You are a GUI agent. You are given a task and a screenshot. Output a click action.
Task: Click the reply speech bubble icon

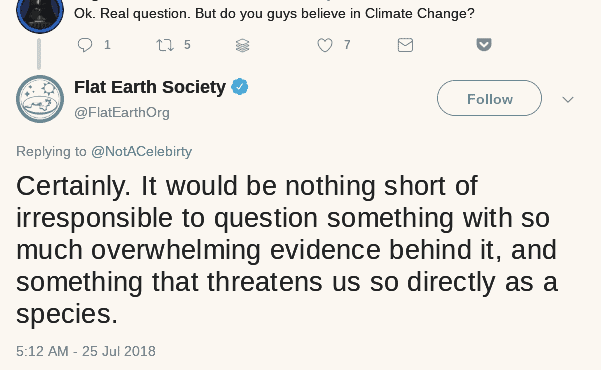[85, 45]
